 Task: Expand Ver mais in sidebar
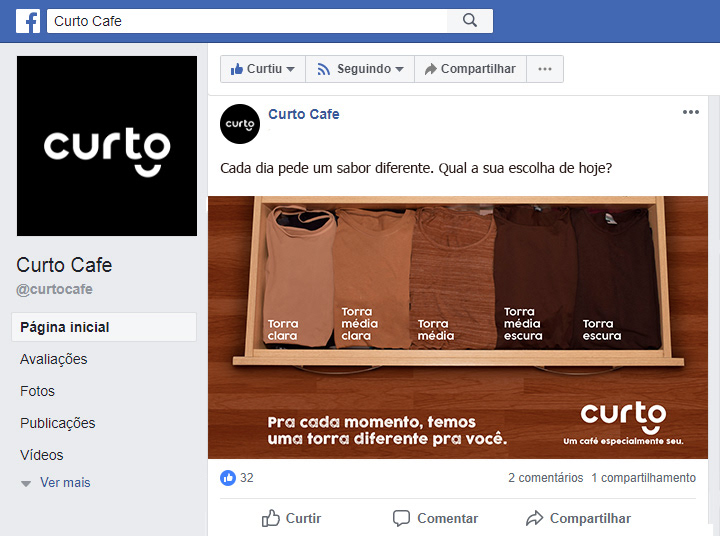point(56,483)
